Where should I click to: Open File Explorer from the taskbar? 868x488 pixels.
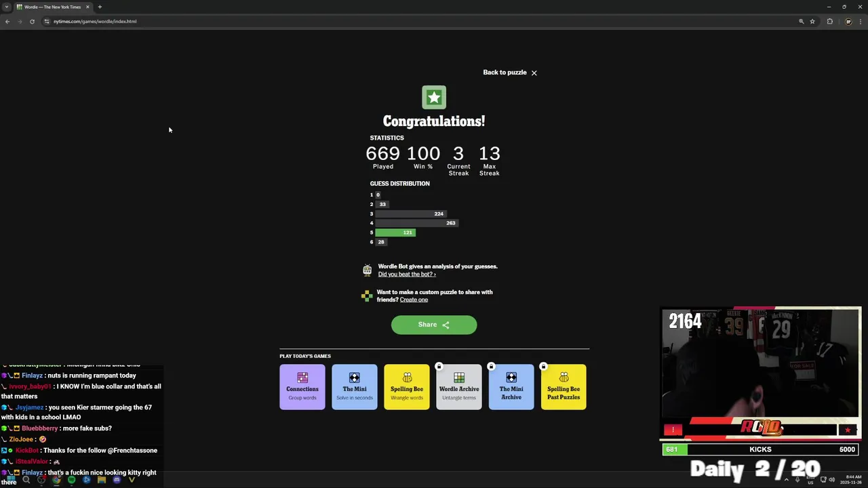coord(102,480)
